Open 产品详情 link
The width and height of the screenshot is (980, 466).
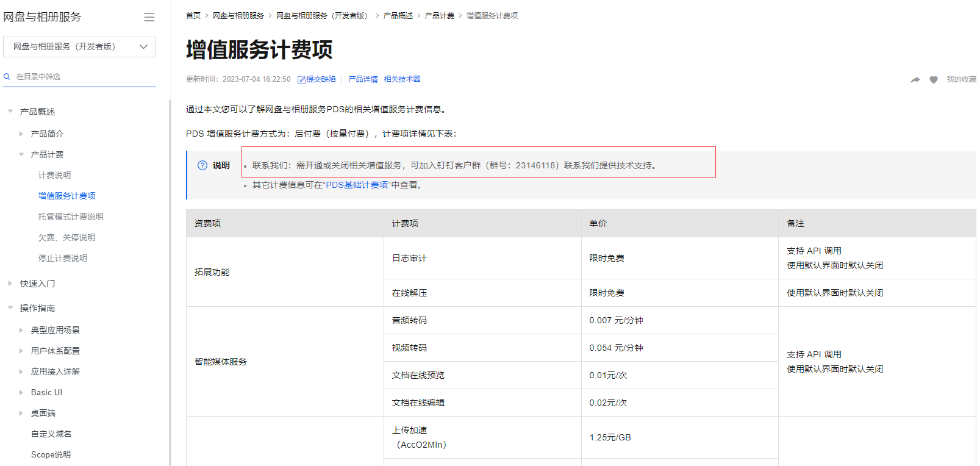click(363, 79)
